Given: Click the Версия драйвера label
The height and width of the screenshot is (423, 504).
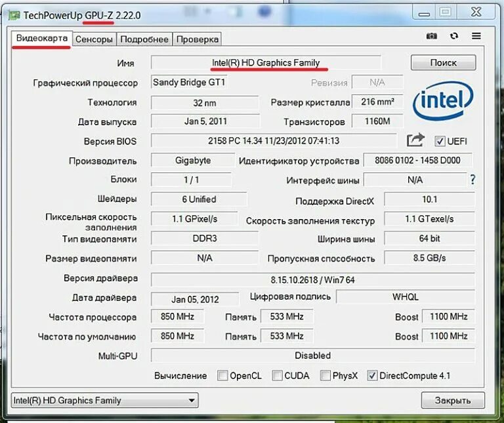Looking at the screenshot, I should click(x=100, y=278).
